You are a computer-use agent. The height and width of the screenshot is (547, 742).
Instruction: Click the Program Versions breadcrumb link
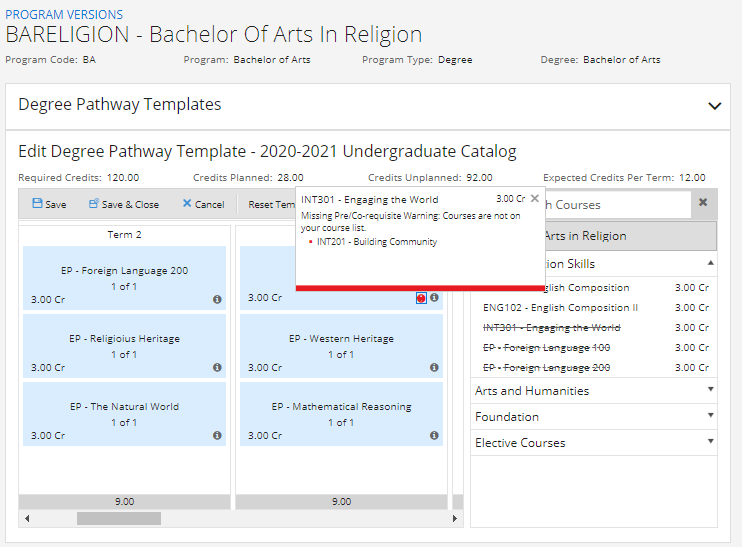coord(64,15)
